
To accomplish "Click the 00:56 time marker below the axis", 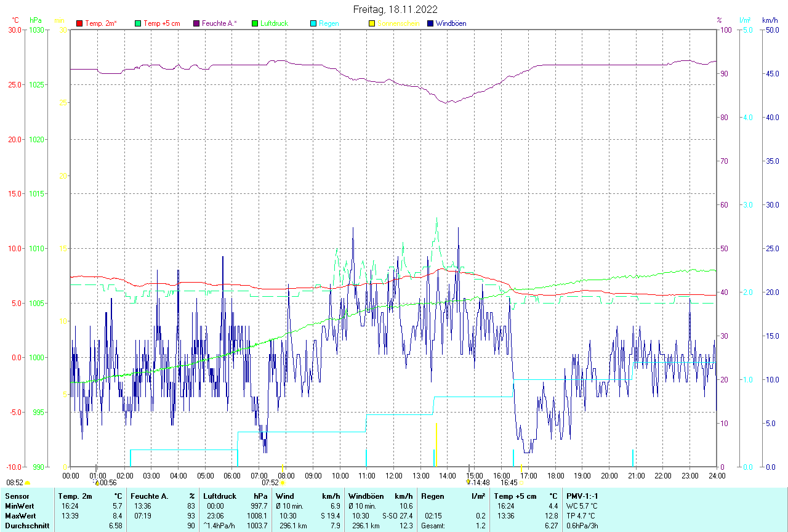I will point(108,483).
